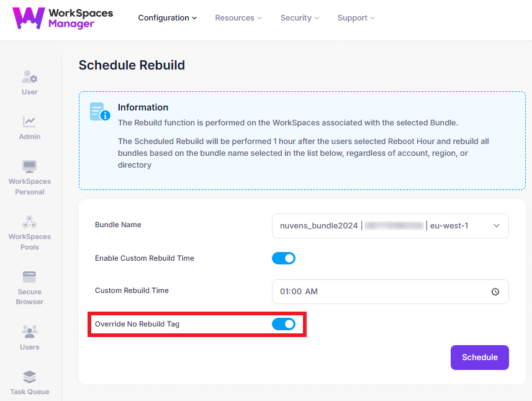Disable the Enable Custom Rebuild Time toggle
The height and width of the screenshot is (401, 532).
284,258
